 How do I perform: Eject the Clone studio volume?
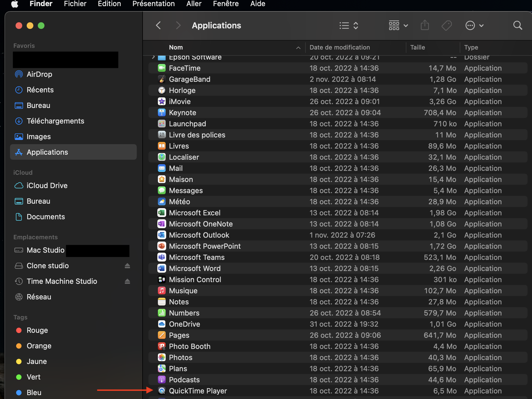127,266
